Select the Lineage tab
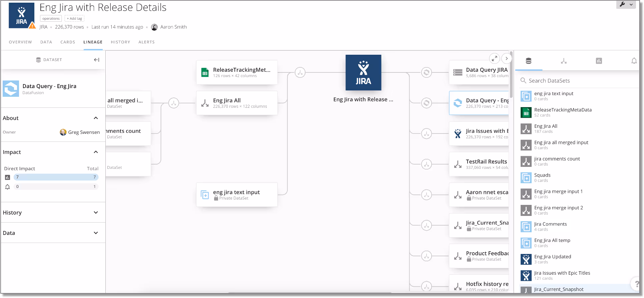The height and width of the screenshot is (298, 644). 93,42
